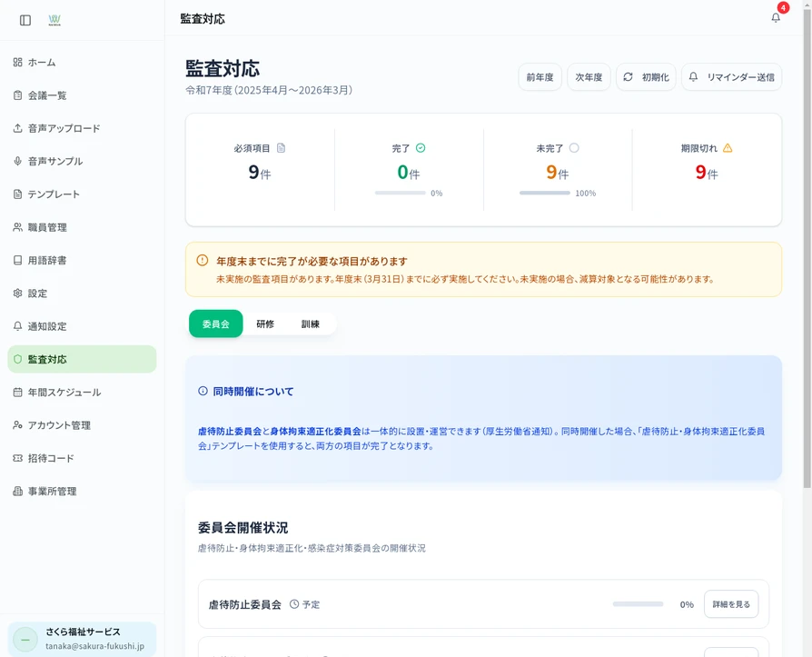Go to 会議一覧 in the sidebar
This screenshot has width=812, height=657.
82,95
